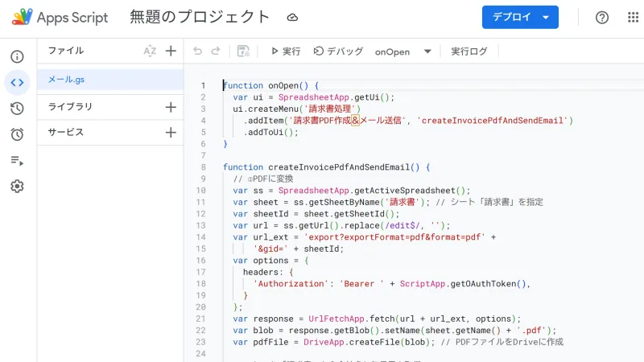Open project history icon in sidebar

point(17,109)
